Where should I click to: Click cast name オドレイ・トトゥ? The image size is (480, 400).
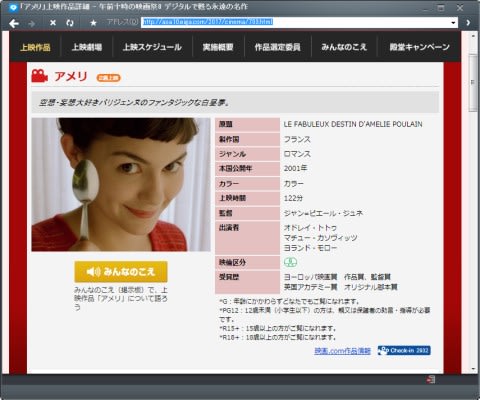[310, 228]
